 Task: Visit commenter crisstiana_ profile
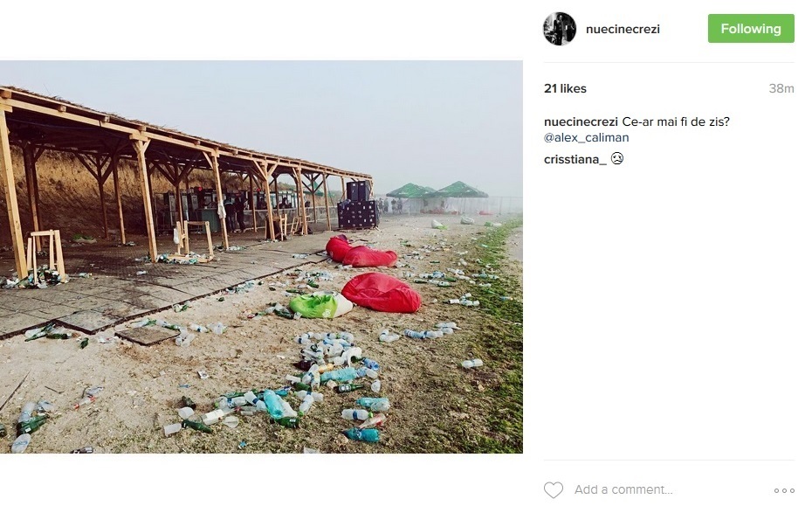point(575,159)
